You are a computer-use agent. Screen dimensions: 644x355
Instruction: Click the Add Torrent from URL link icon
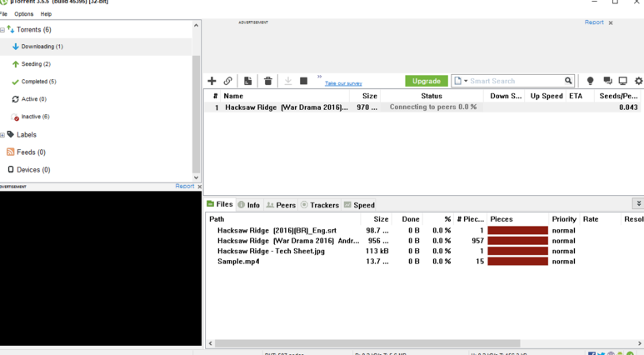pos(228,81)
